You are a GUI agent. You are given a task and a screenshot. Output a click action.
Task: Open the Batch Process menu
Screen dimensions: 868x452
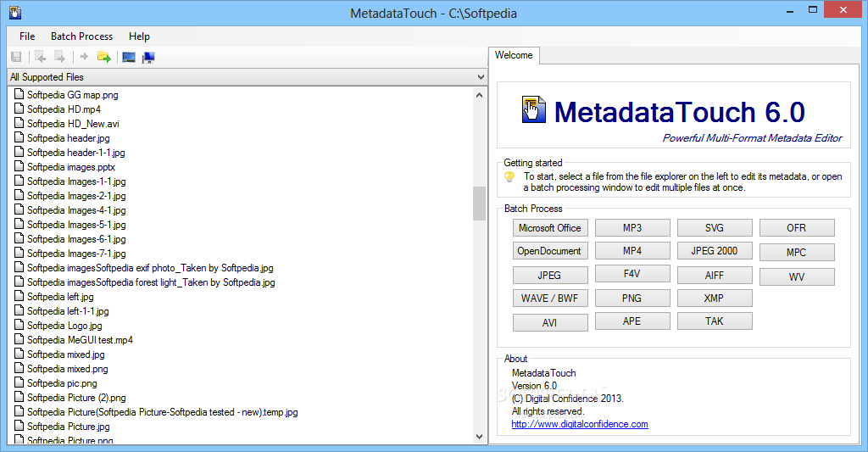pyautogui.click(x=82, y=36)
